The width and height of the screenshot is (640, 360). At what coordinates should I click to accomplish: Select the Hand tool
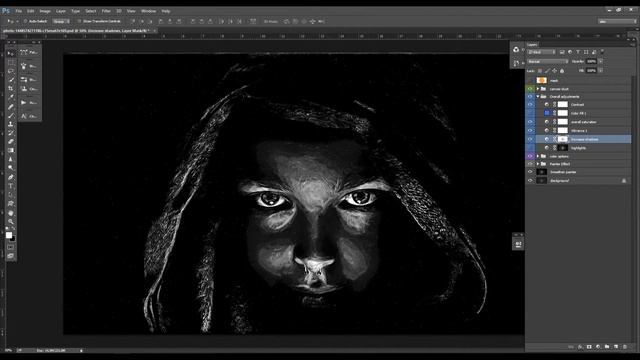click(x=11, y=213)
